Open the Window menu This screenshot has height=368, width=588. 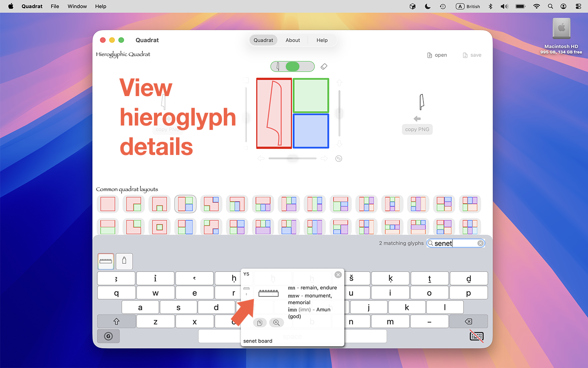pyautogui.click(x=77, y=6)
